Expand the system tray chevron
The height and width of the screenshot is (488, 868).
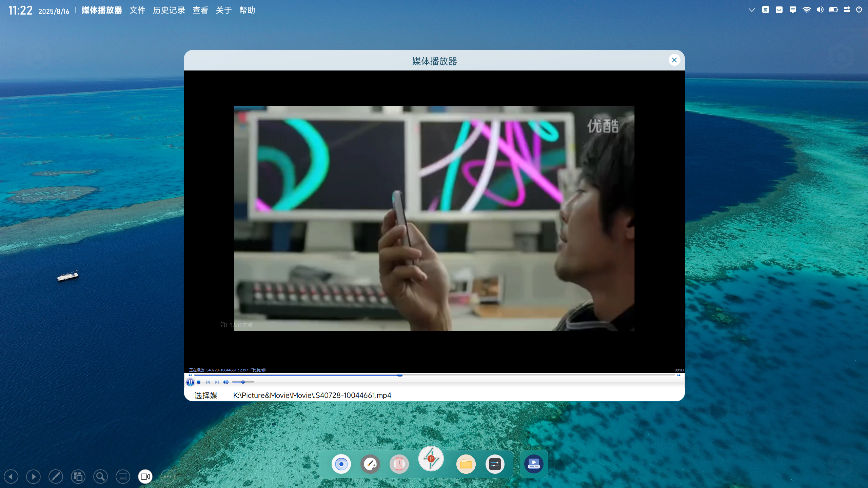(752, 10)
